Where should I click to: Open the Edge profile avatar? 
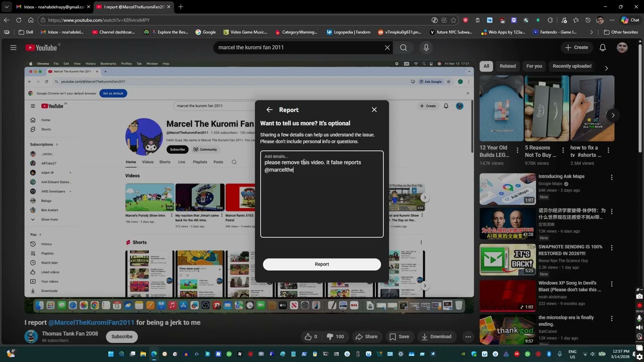tap(600, 20)
